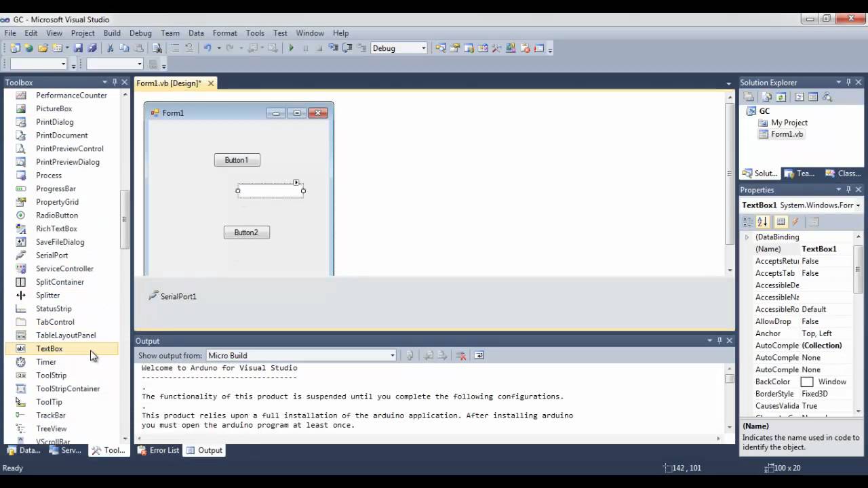Viewport: 868px width, 488px height.
Task: Cut selection using scissors icon
Action: pos(110,48)
